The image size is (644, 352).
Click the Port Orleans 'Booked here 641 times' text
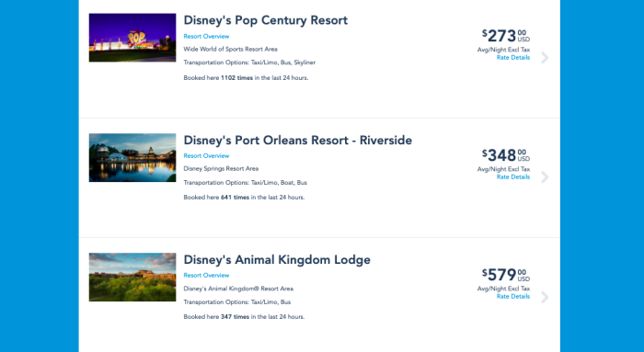244,198
